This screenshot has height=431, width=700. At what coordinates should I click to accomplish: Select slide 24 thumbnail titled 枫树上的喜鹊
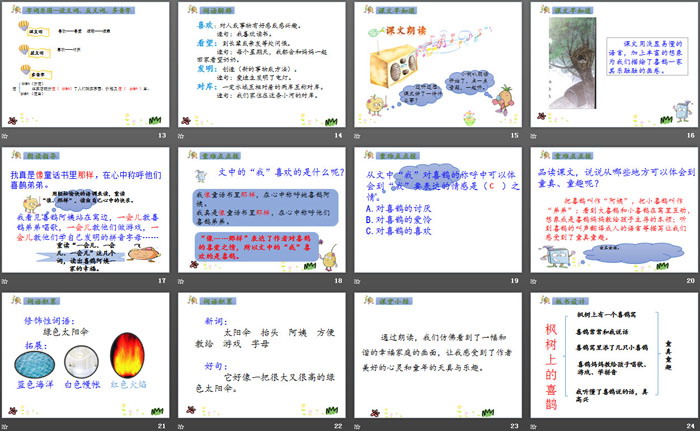(614, 355)
